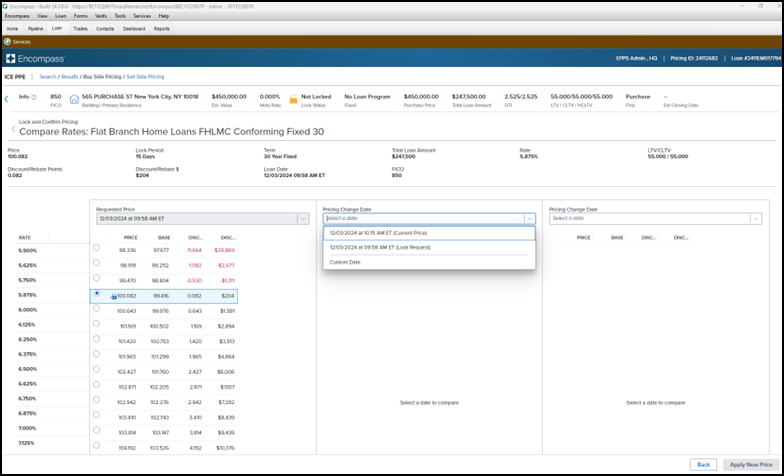The image size is (784, 476).
Task: Click the PRICE column header in Requested Price table
Action: tap(130, 238)
